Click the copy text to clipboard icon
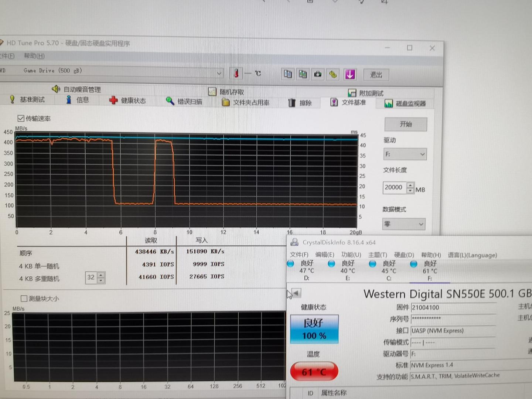 (287, 74)
